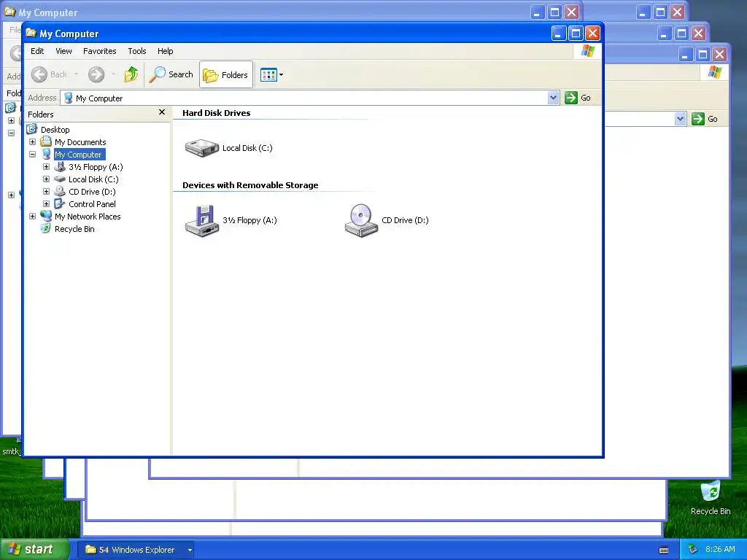The image size is (747, 560).
Task: Select Local Disk (C:) in folder tree
Action: coord(93,179)
